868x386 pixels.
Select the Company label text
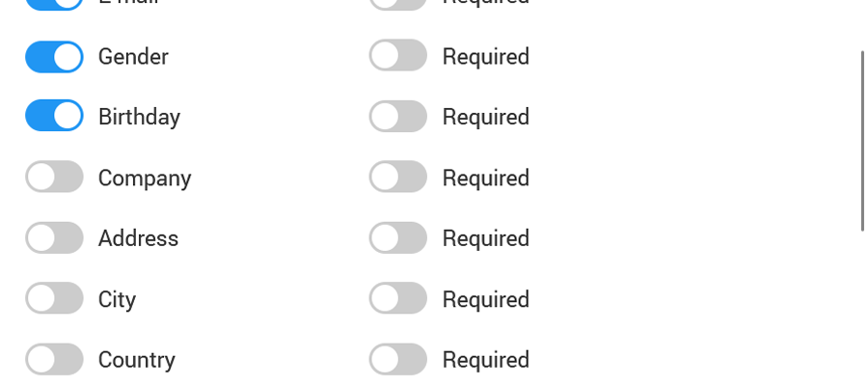pos(145,179)
